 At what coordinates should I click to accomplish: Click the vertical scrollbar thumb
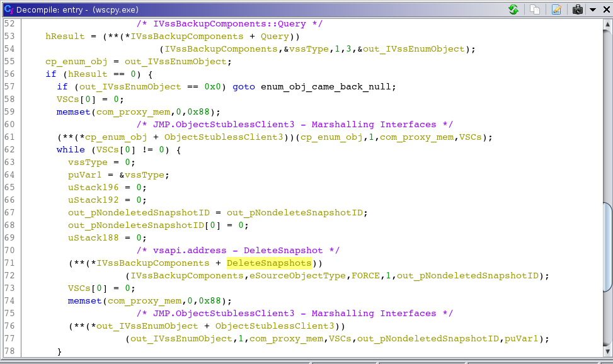click(607, 247)
